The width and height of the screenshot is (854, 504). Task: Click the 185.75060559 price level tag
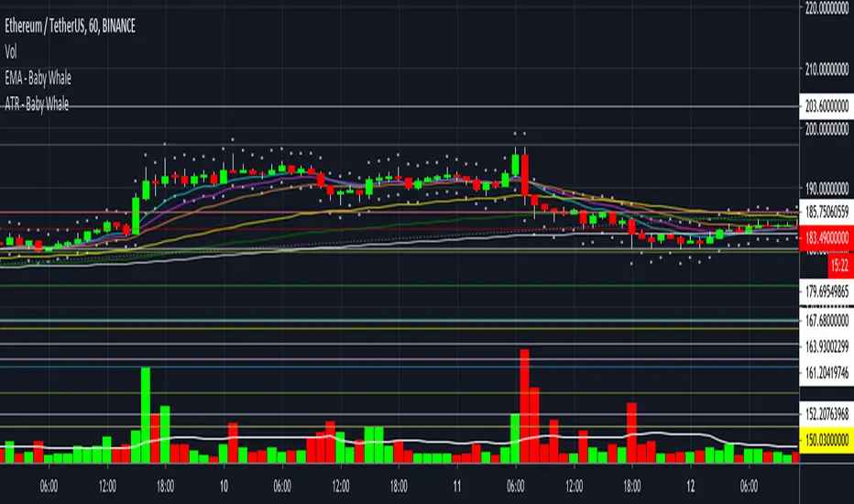(827, 212)
